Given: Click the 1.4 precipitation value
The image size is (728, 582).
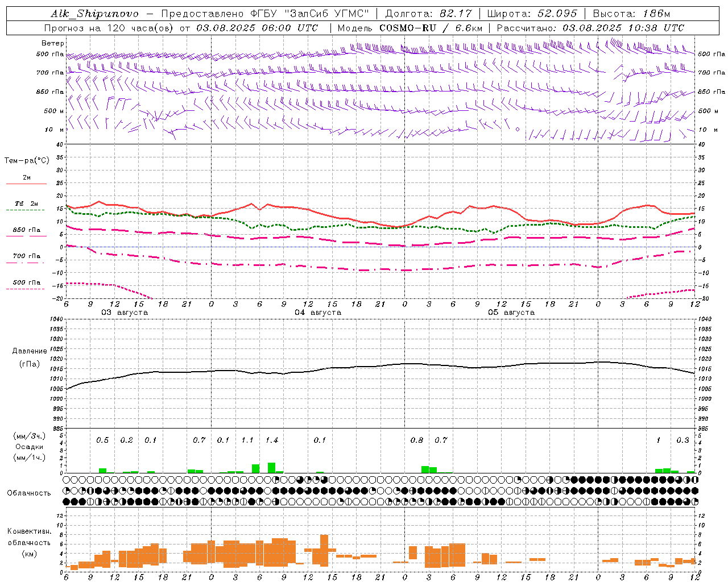Looking at the screenshot, I should (x=272, y=440).
